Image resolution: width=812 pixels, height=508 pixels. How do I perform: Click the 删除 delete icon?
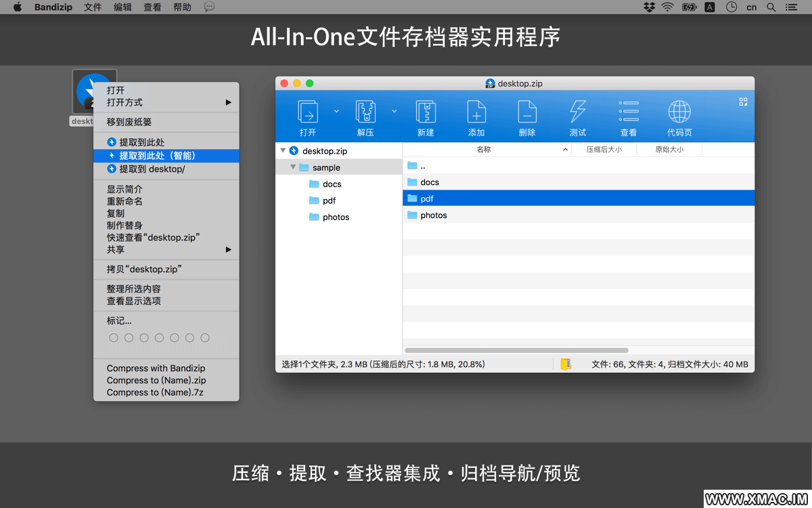coord(527,112)
